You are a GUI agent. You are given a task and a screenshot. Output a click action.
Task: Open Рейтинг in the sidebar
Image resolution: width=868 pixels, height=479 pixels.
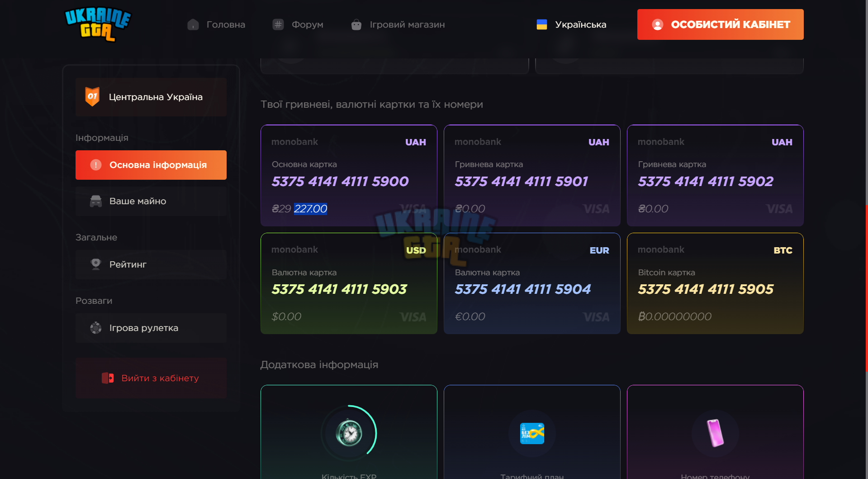pos(151,264)
